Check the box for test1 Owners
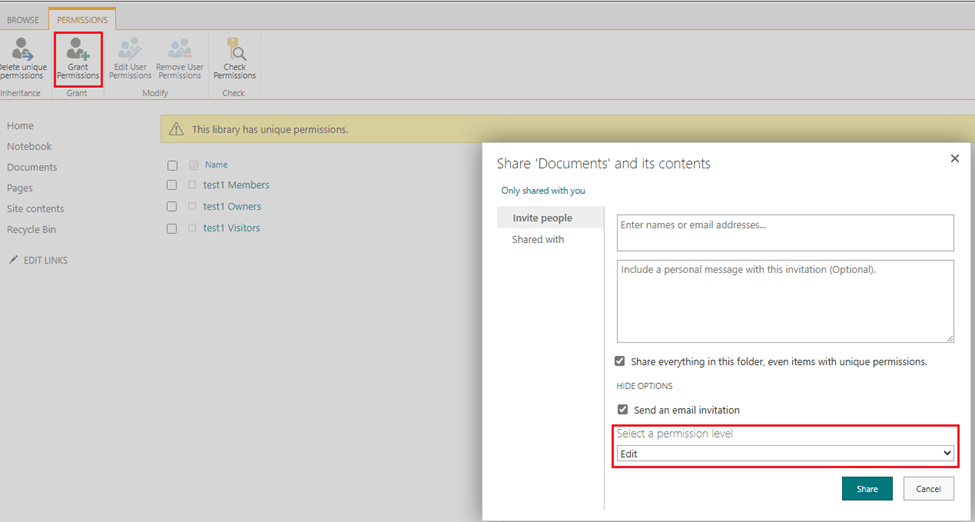The height and width of the screenshot is (522, 975). click(x=172, y=207)
